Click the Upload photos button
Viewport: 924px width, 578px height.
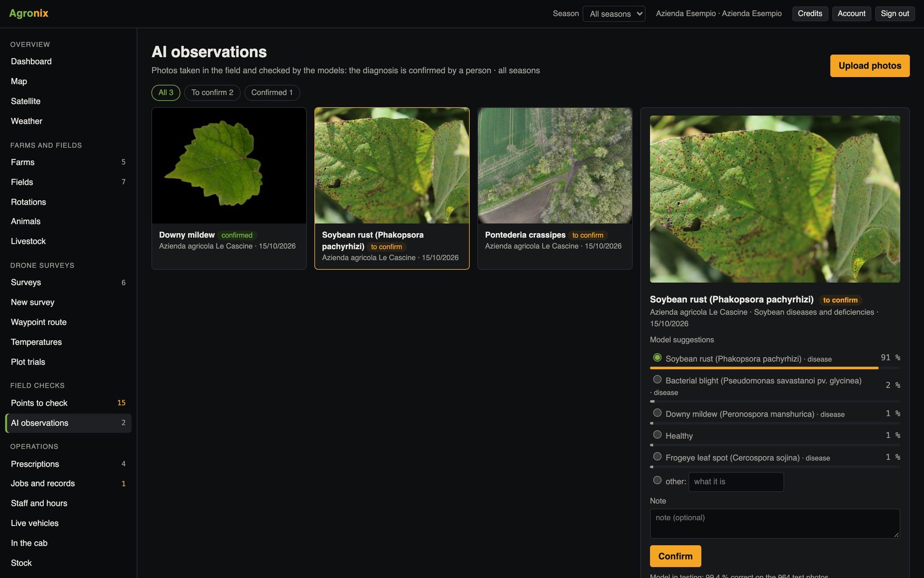870,66
